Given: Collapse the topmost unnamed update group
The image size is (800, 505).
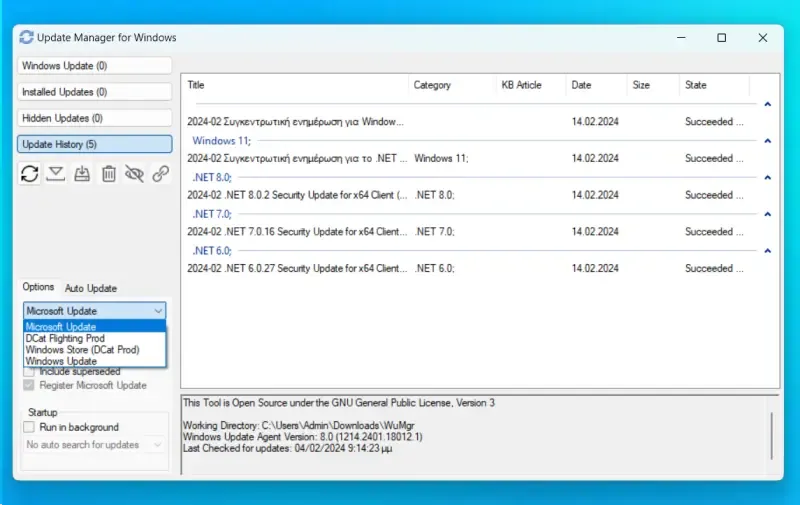Looking at the screenshot, I should [x=767, y=104].
